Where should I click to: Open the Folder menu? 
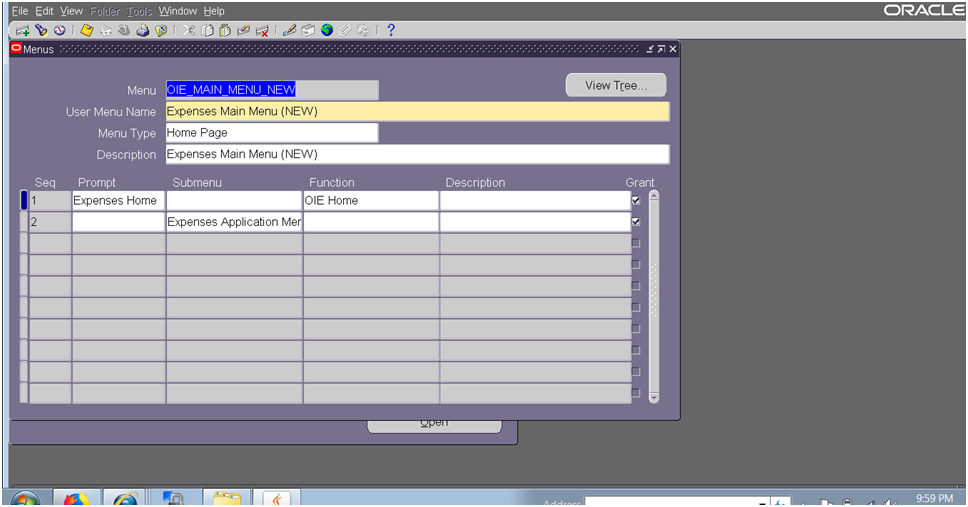(104, 11)
